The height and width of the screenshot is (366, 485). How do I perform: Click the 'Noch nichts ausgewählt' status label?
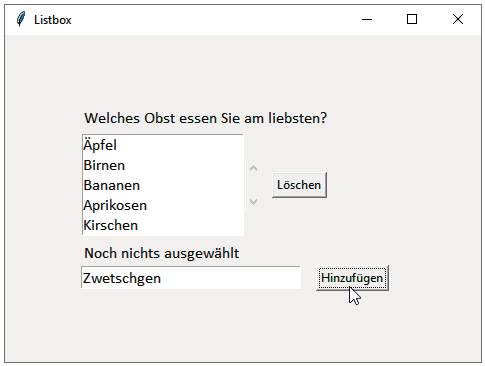(162, 253)
